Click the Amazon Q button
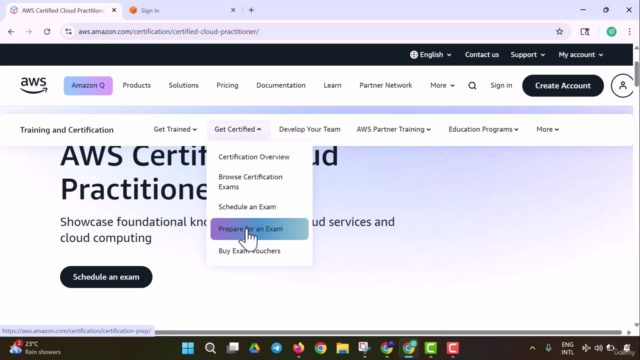The width and height of the screenshot is (640, 360). (x=88, y=85)
